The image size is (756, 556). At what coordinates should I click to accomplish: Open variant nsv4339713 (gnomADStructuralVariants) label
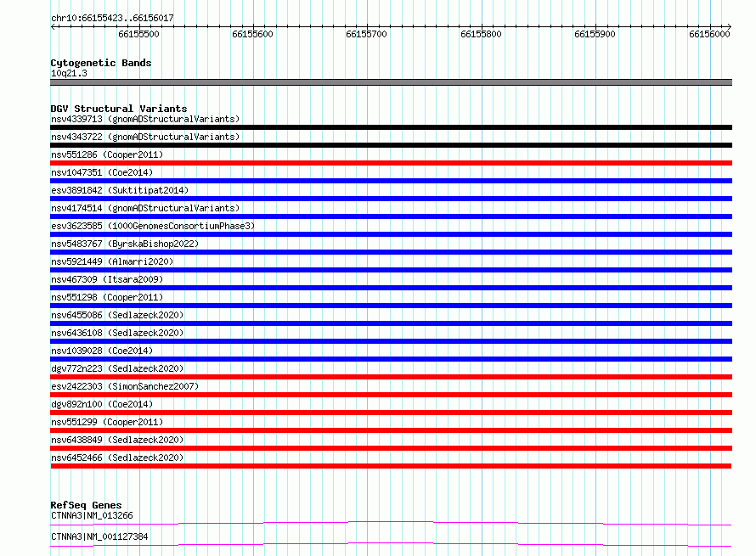[145, 119]
